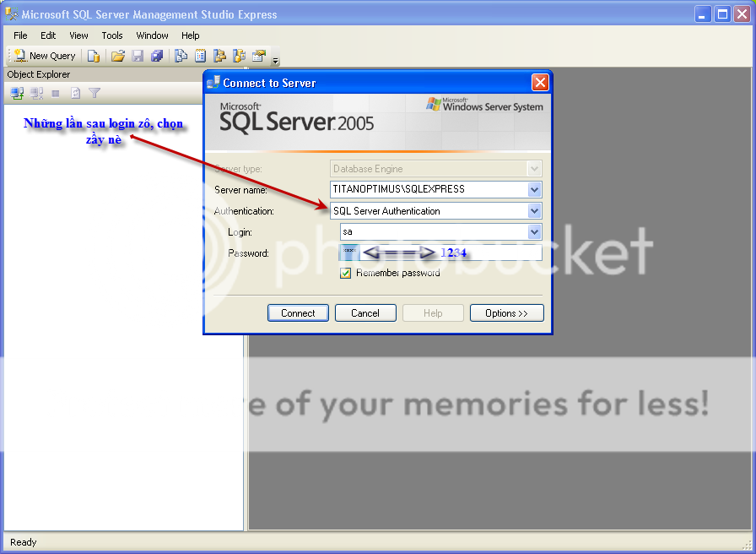
Task: Close the Connect to Server dialog
Action: point(540,83)
